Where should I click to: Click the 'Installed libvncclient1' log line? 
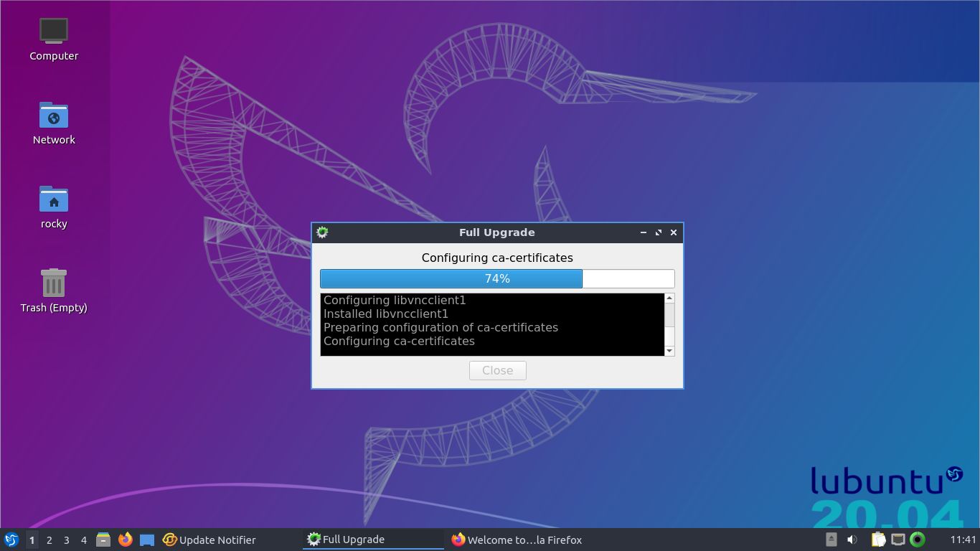[386, 314]
